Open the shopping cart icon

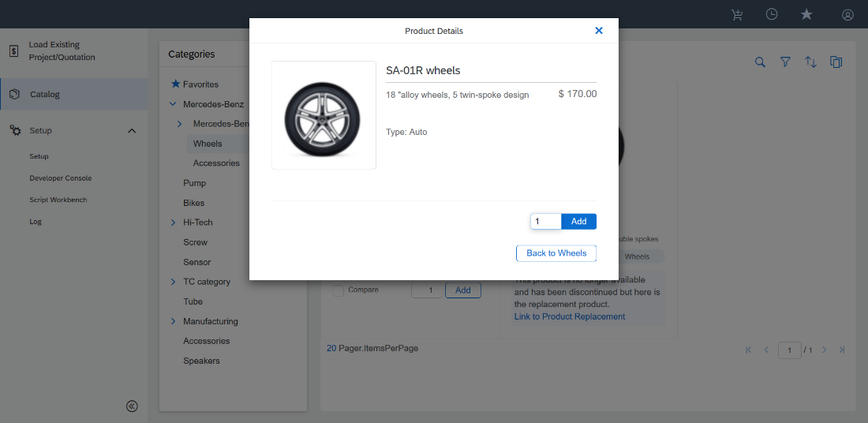pyautogui.click(x=737, y=15)
